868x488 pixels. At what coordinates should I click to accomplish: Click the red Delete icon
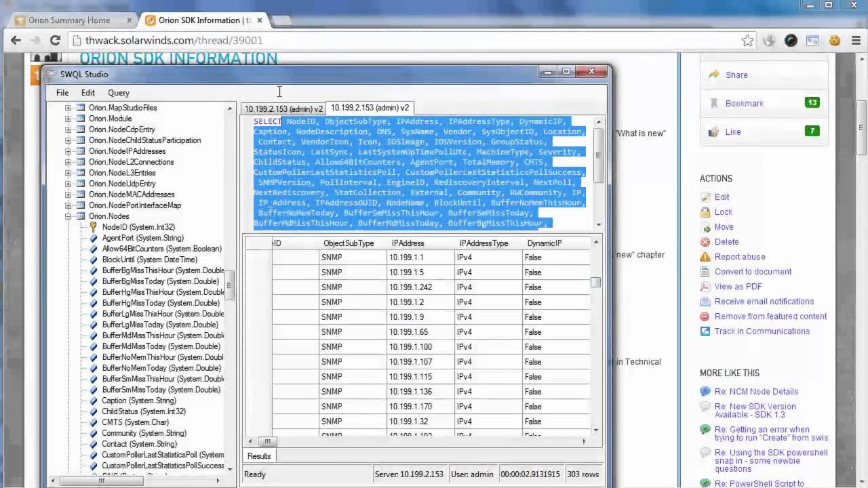(x=705, y=242)
